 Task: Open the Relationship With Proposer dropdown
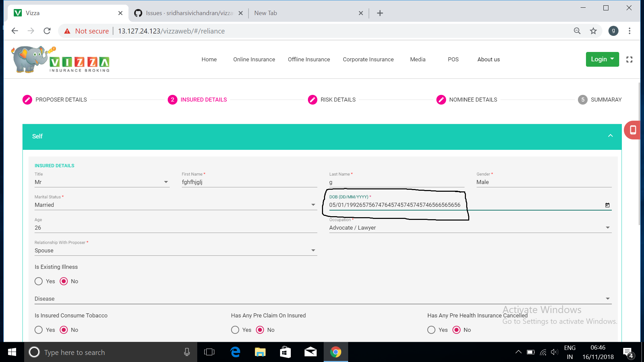coord(176,250)
